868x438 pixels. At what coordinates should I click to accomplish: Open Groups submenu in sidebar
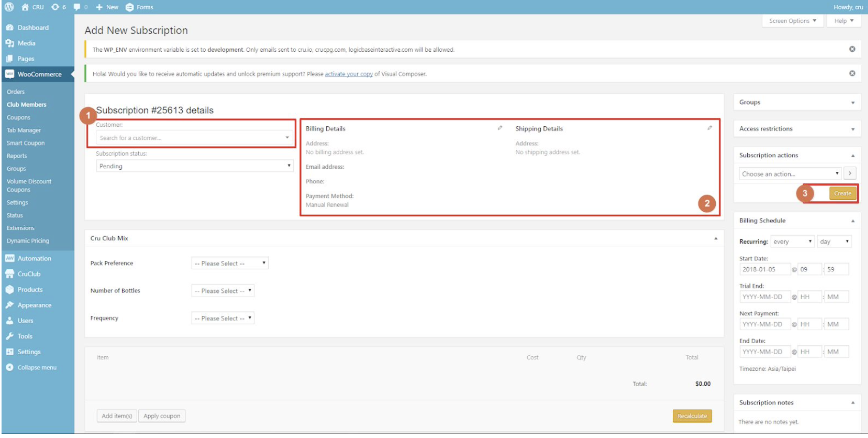point(16,169)
